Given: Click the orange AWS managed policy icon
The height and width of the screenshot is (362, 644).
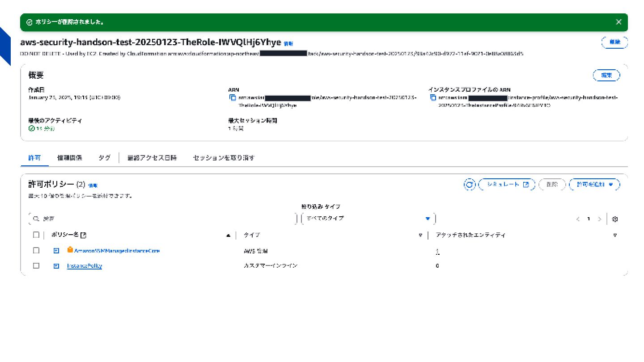Looking at the screenshot, I should (70, 250).
